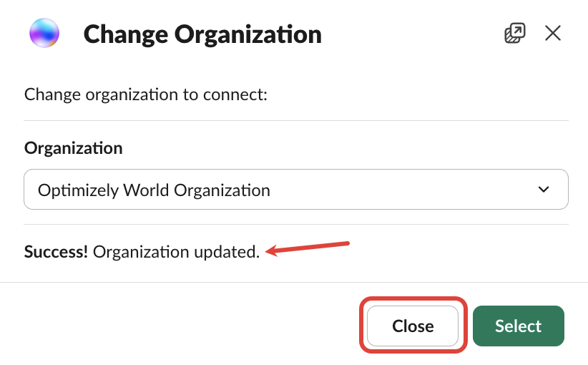Click the red outline around the Close button

[x=413, y=301]
